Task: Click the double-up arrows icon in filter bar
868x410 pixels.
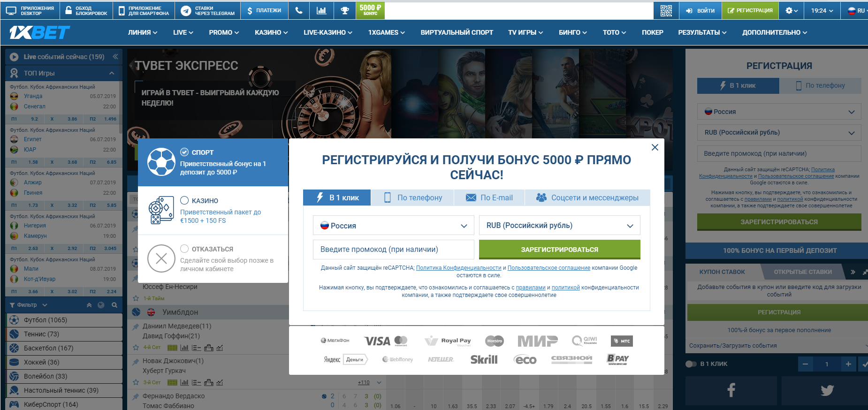Action: (x=89, y=305)
